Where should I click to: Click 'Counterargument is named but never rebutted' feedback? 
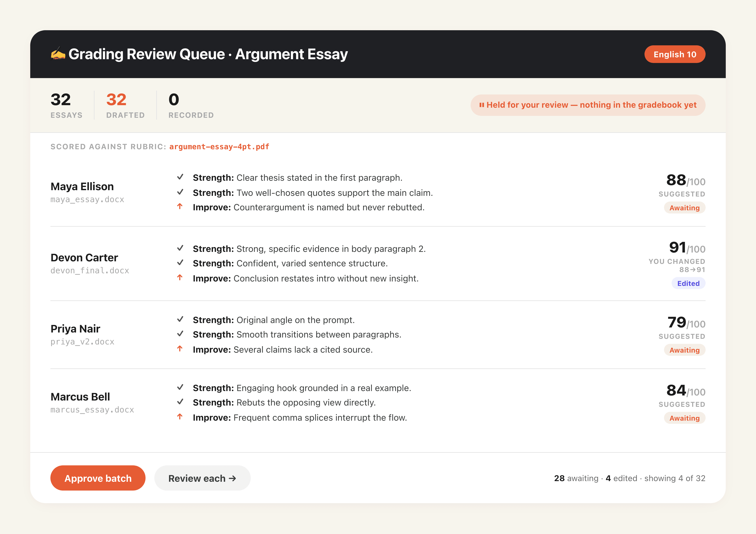(x=308, y=207)
